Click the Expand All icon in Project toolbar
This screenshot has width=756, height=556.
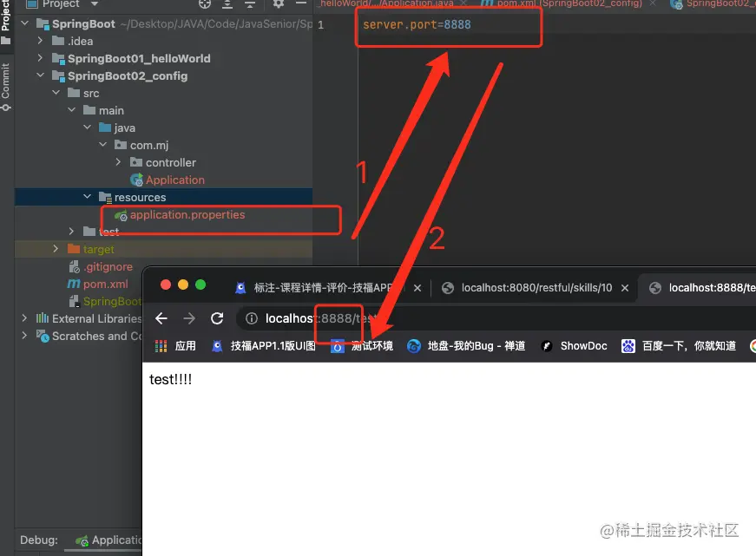[x=227, y=4]
